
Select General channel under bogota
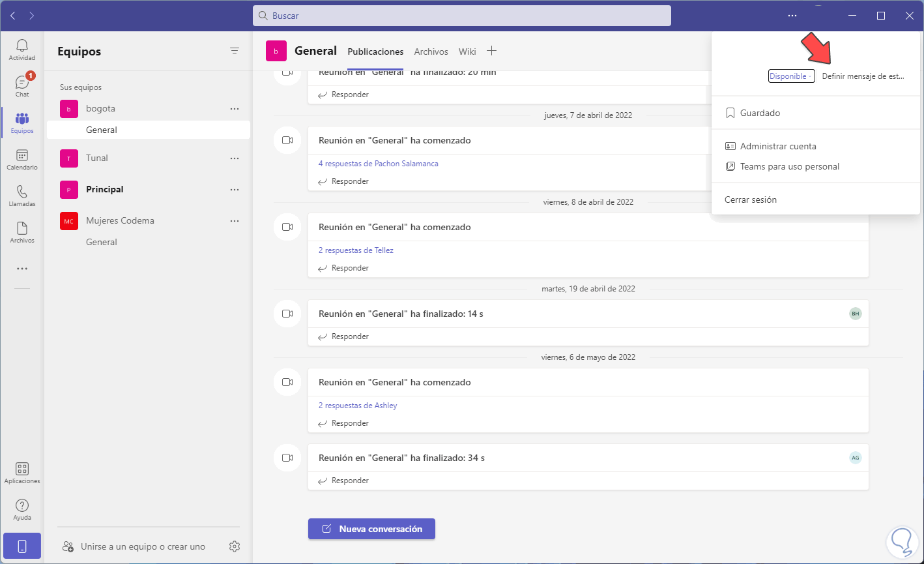tap(149, 130)
